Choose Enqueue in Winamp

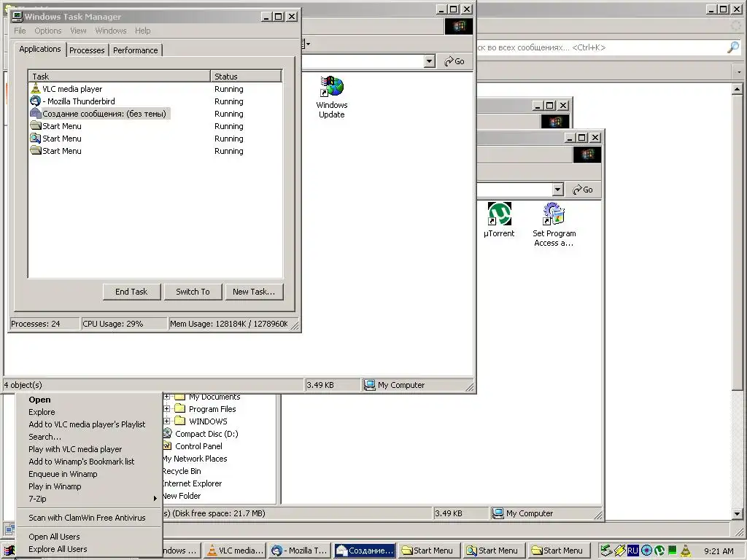[90, 474]
